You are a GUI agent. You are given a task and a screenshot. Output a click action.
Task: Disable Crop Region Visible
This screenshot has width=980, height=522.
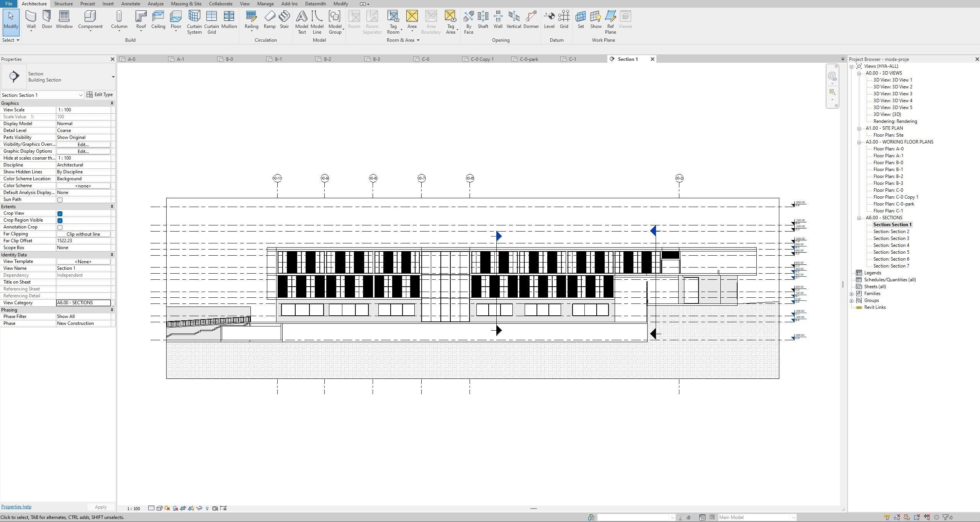pyautogui.click(x=60, y=220)
